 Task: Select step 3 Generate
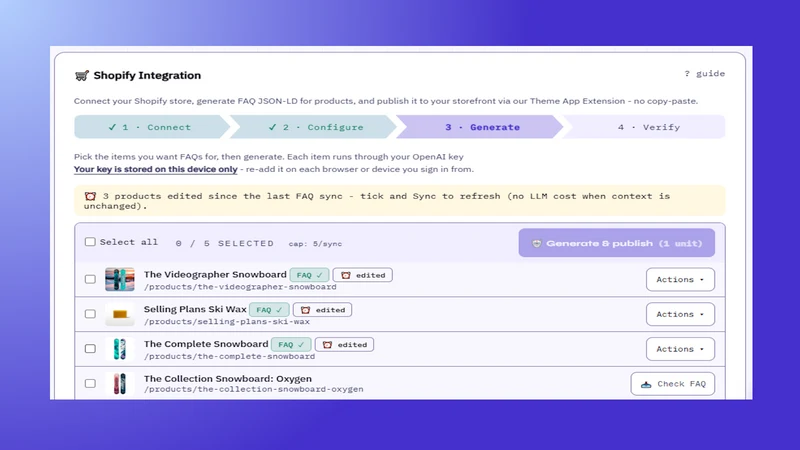pos(482,127)
